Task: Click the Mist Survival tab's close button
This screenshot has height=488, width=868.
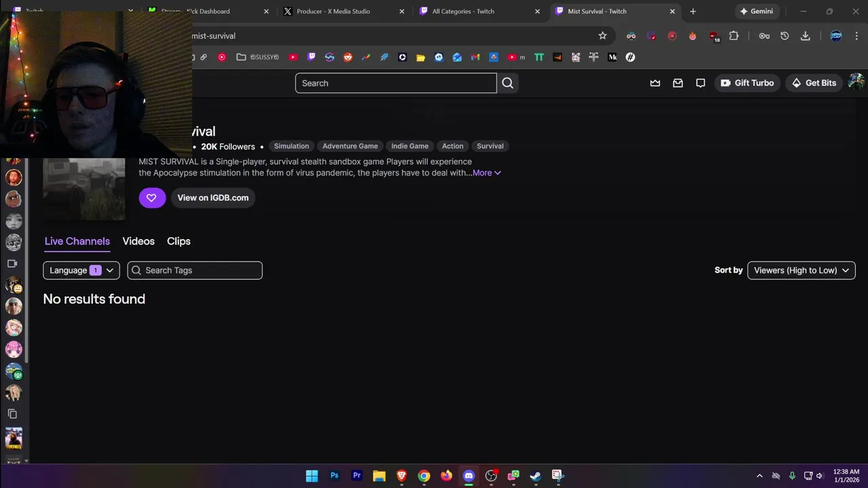Action: pos(672,12)
